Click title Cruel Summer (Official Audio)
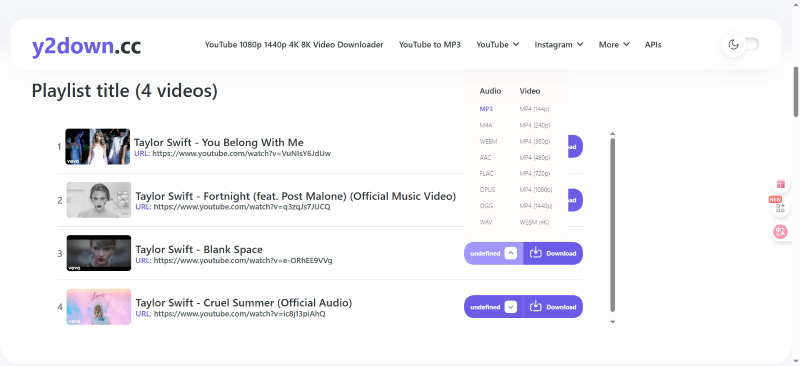The image size is (800, 366). (244, 303)
